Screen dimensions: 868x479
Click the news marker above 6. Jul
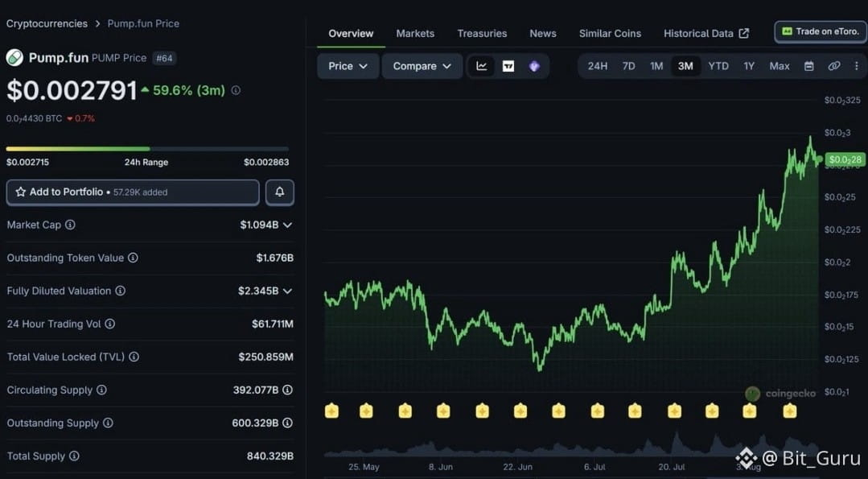pos(598,411)
